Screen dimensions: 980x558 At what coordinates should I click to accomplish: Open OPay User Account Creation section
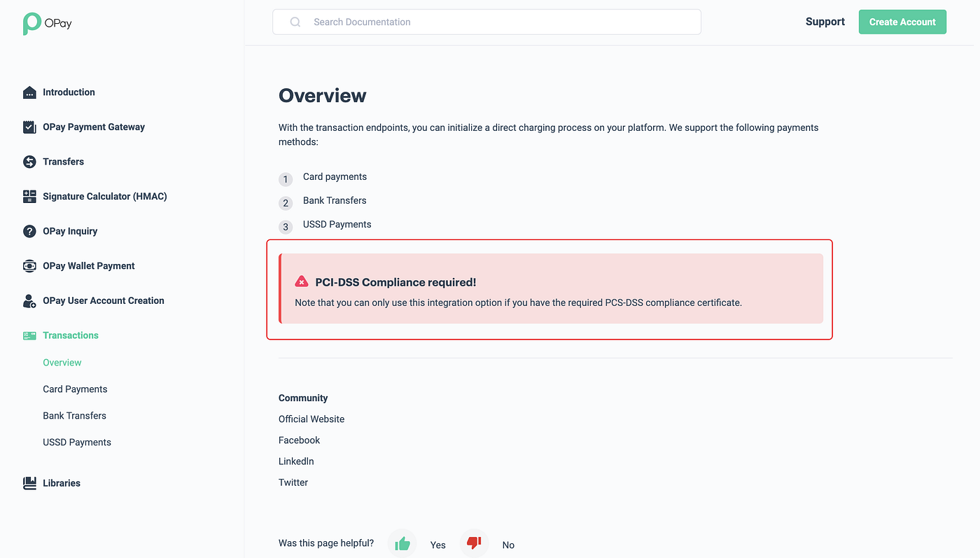click(x=104, y=301)
